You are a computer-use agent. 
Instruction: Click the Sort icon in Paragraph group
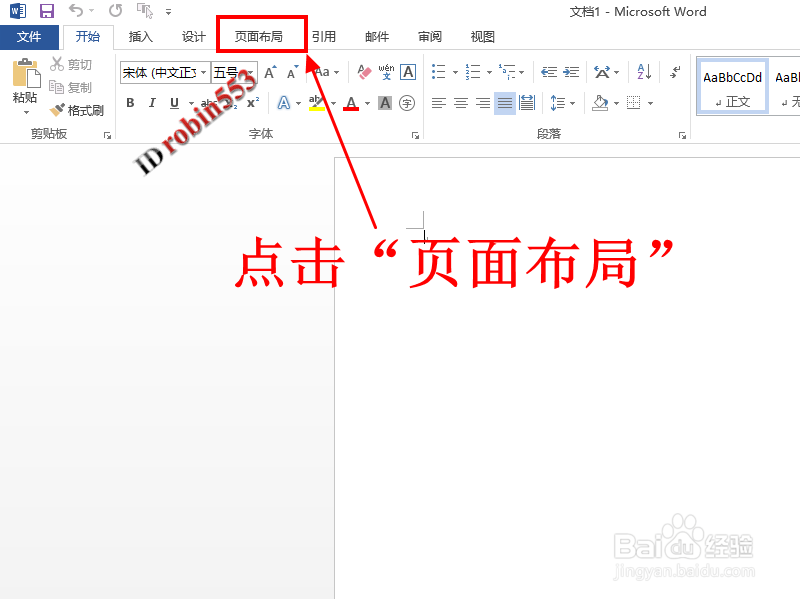coord(644,73)
